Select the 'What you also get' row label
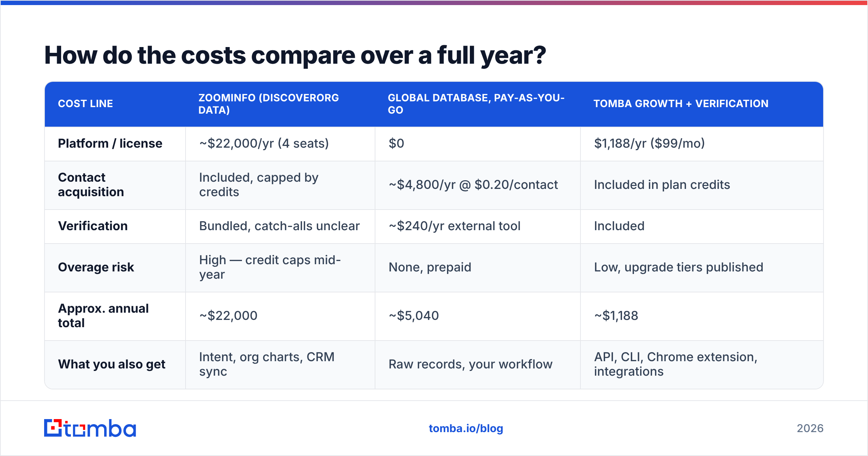 tap(112, 364)
